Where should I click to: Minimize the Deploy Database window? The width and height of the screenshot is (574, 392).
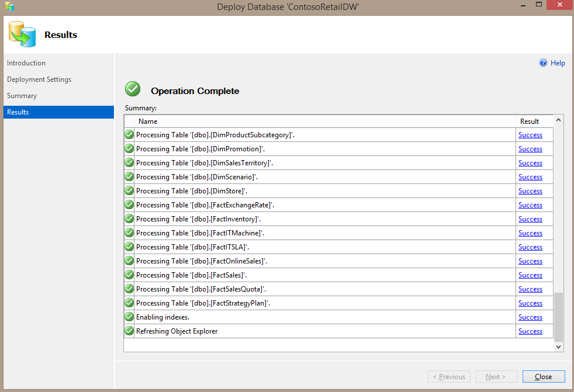click(524, 5)
